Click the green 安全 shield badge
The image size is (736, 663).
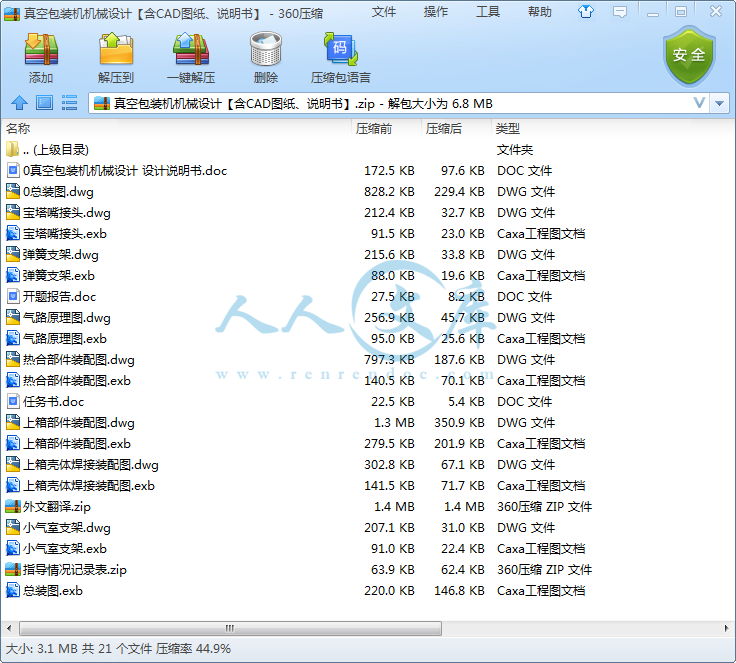tap(689, 56)
